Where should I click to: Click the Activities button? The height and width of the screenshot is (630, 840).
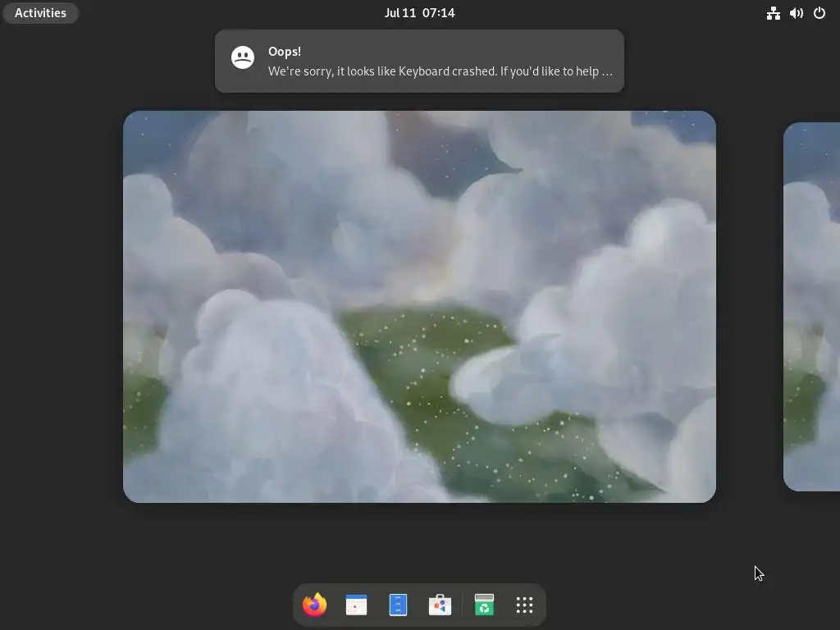[x=41, y=13]
